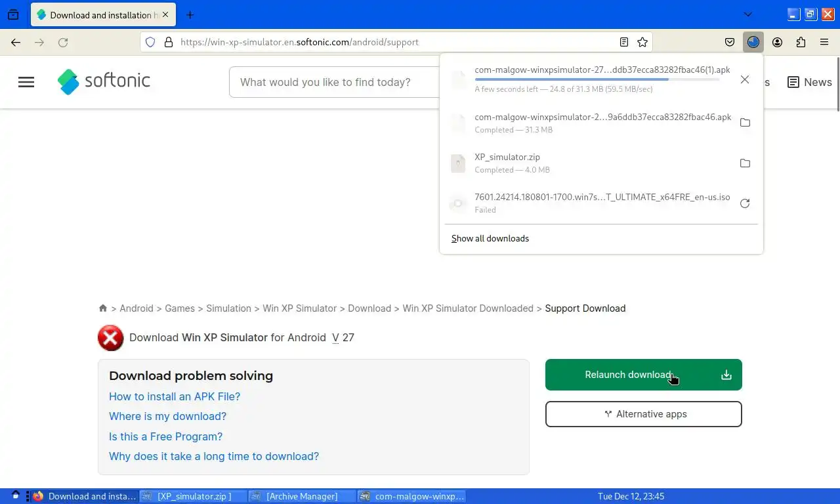This screenshot has width=840, height=504.
Task: Switch to Firefox taskbar entry
Action: click(x=84, y=496)
